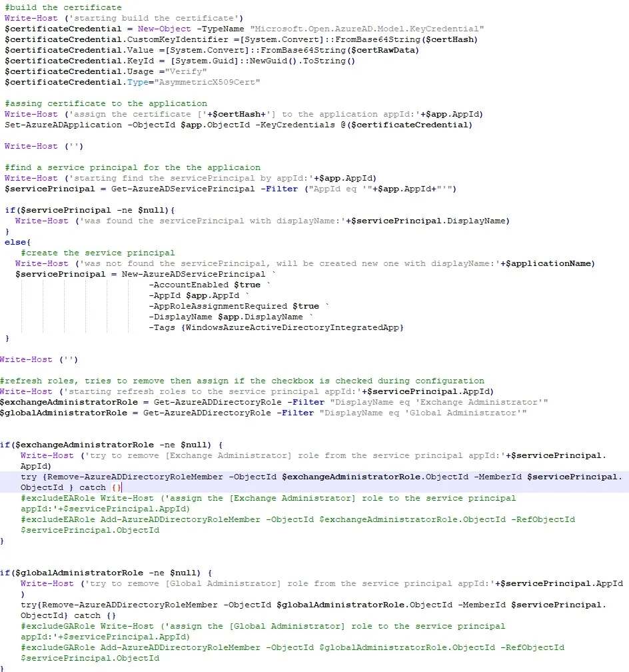Click the '#excludeEARole Write-Host' comment line
629x672 pixels.
[x=269, y=503]
